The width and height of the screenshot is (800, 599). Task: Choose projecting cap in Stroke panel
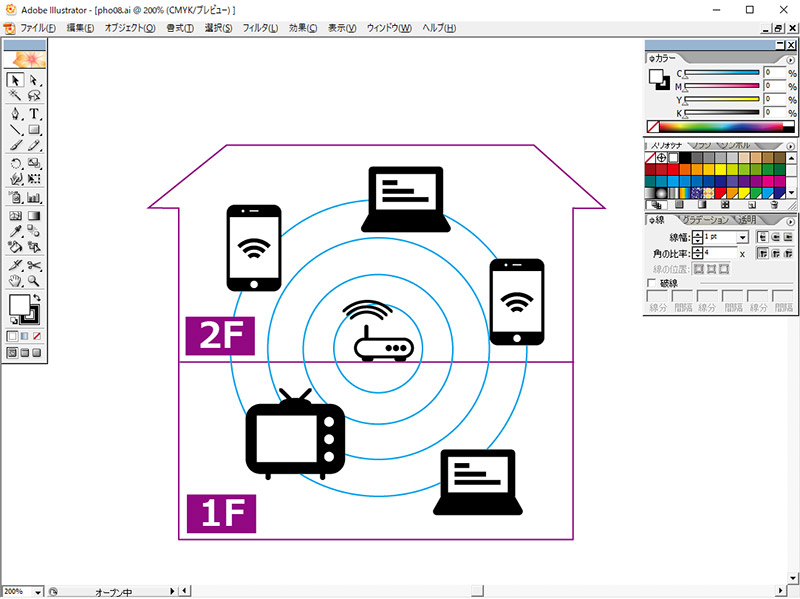click(788, 237)
